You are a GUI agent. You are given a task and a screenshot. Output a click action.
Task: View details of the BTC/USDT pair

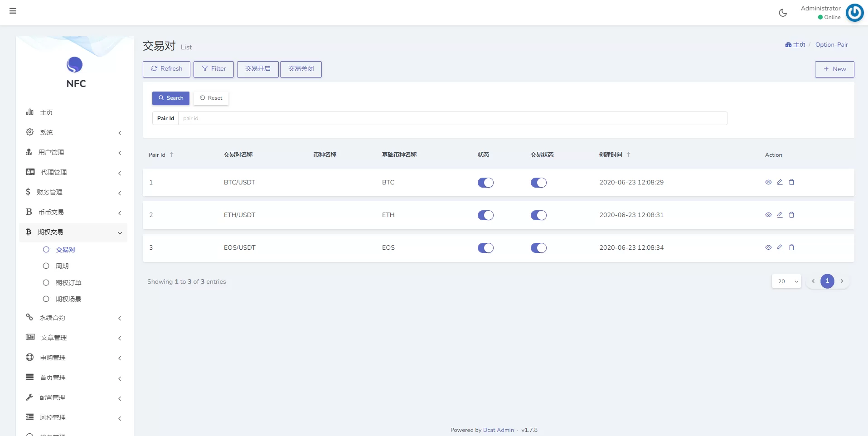click(x=768, y=182)
